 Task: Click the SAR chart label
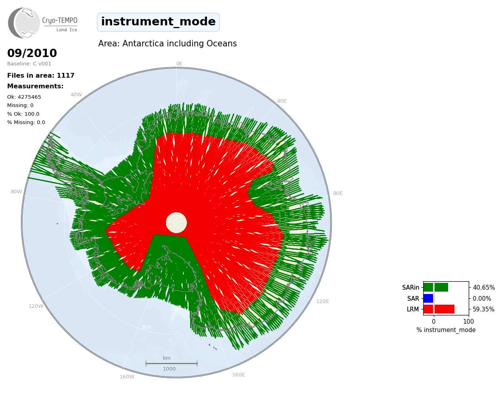[x=413, y=299]
